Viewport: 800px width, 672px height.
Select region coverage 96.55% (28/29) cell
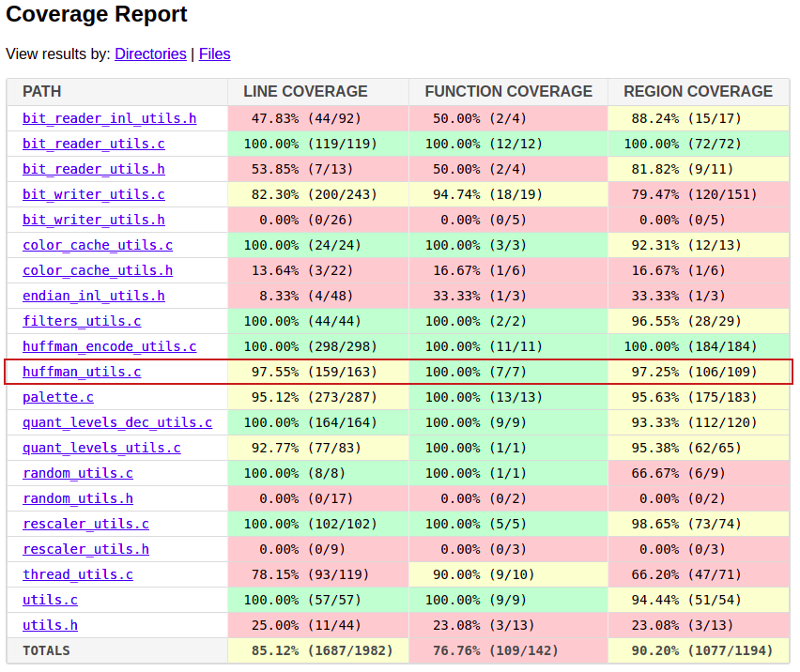click(x=699, y=321)
